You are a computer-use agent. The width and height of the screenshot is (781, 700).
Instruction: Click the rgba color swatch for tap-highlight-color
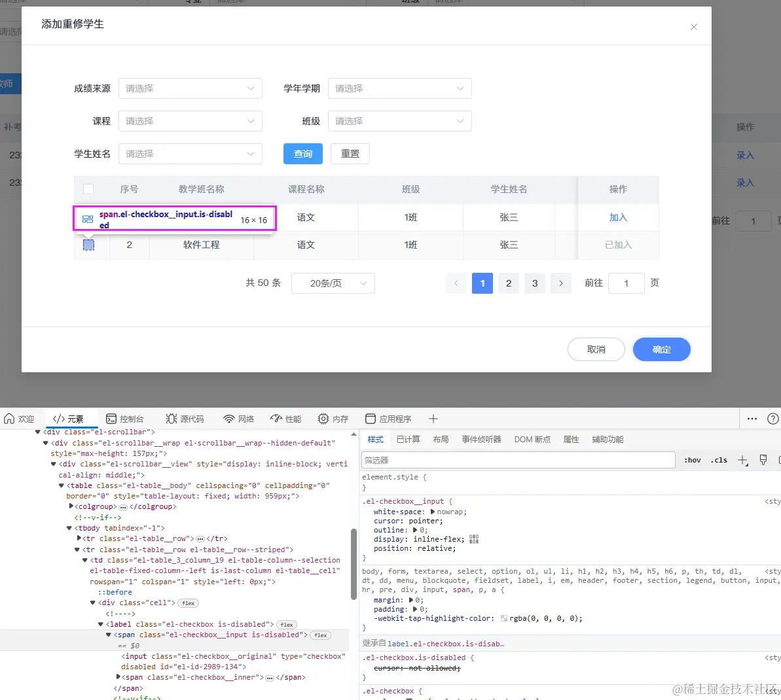[504, 618]
